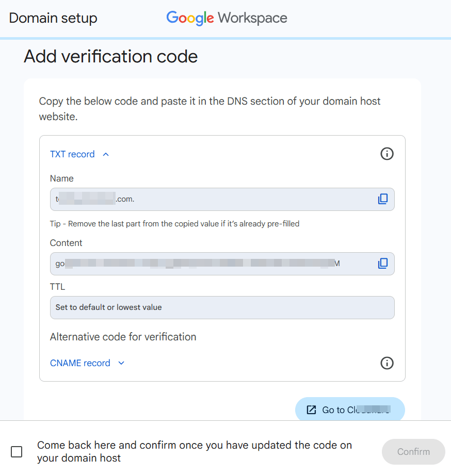This screenshot has width=451, height=476.
Task: Collapse the TXT record section
Action: [x=79, y=154]
